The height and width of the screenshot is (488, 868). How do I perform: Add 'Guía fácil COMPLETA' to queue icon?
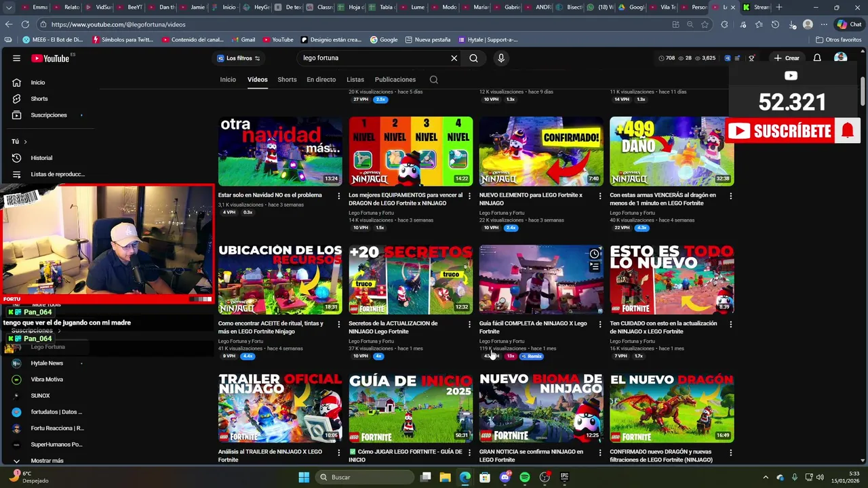coord(594,267)
